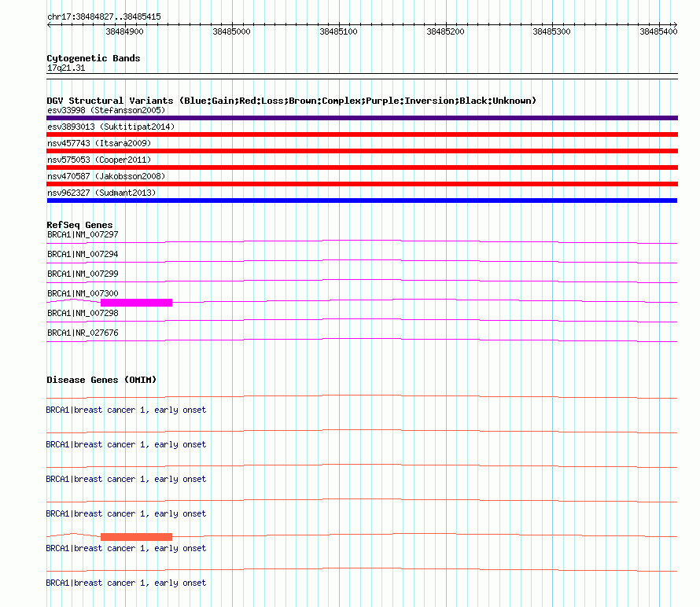This screenshot has height=607, width=700.
Task: Select the magenta exon block of NM_007300
Action: [137, 303]
